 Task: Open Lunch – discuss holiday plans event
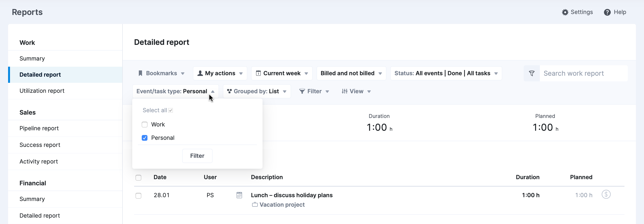292,195
